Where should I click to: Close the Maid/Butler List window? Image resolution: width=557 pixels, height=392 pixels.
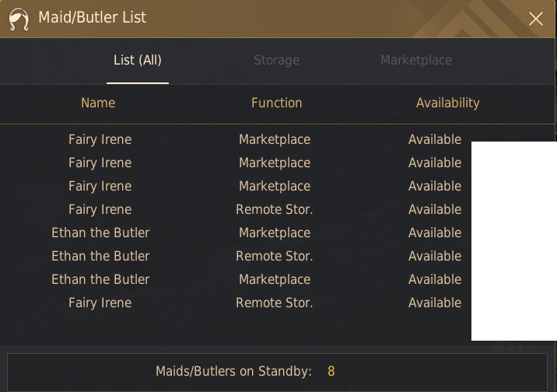536,19
